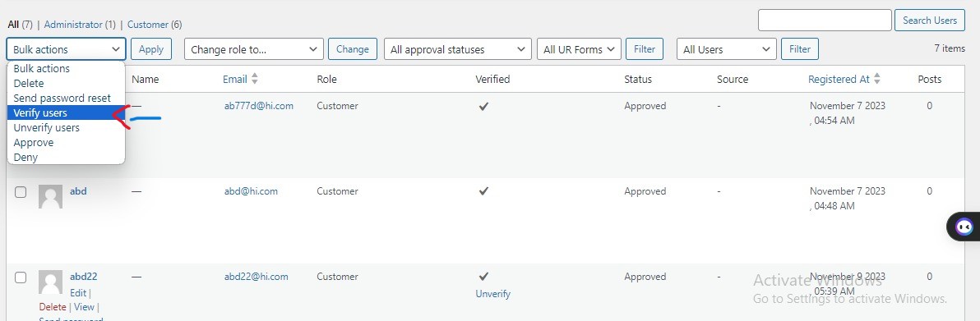Open the All Users dropdown
This screenshot has width=980, height=321.
click(727, 49)
